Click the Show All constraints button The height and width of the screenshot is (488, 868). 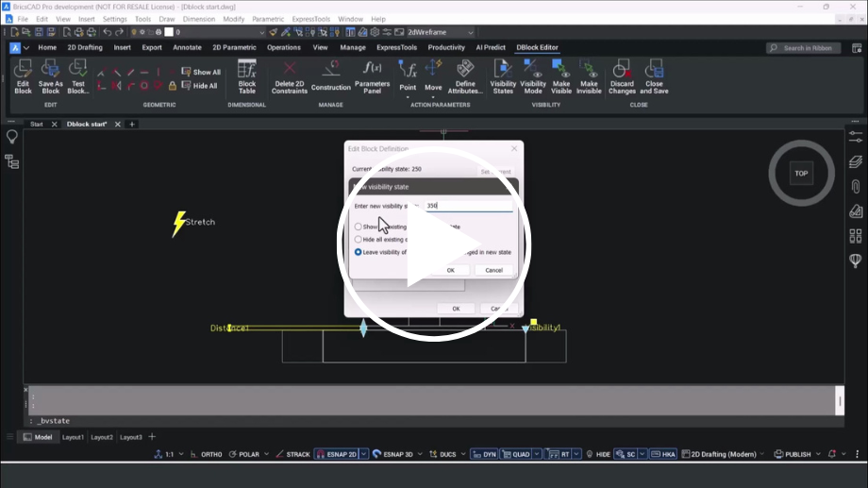click(x=201, y=72)
